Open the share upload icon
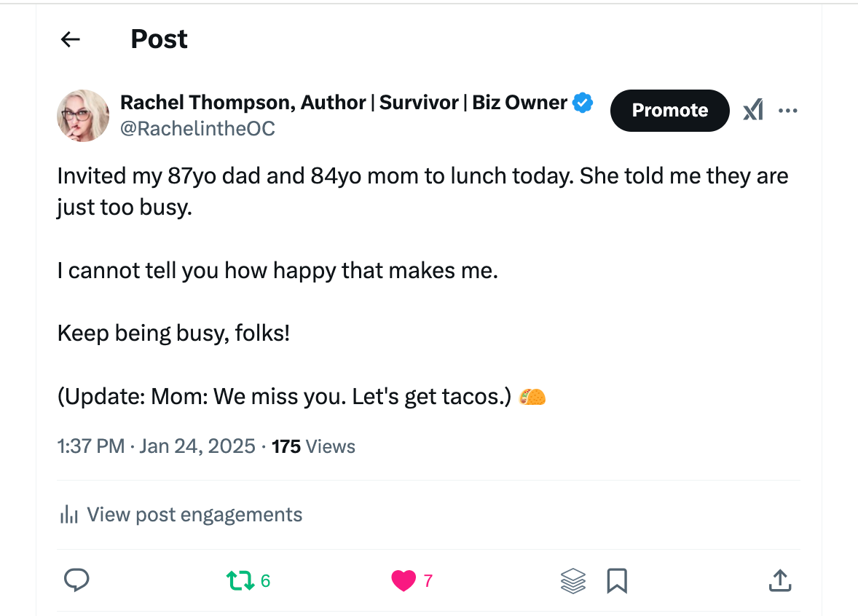Image resolution: width=858 pixels, height=616 pixels. (780, 580)
